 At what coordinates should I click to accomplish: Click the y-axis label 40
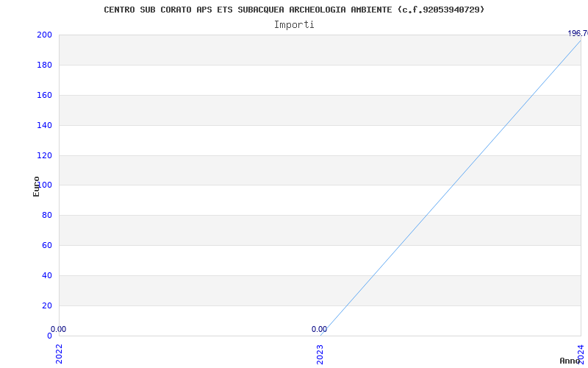click(x=47, y=275)
